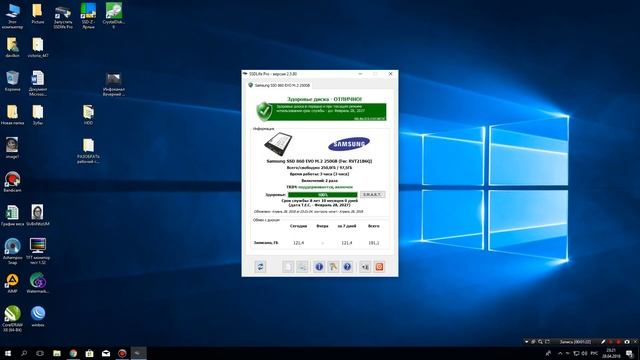
Task: Select the Bandicam desktop shortcut
Action: (12, 182)
